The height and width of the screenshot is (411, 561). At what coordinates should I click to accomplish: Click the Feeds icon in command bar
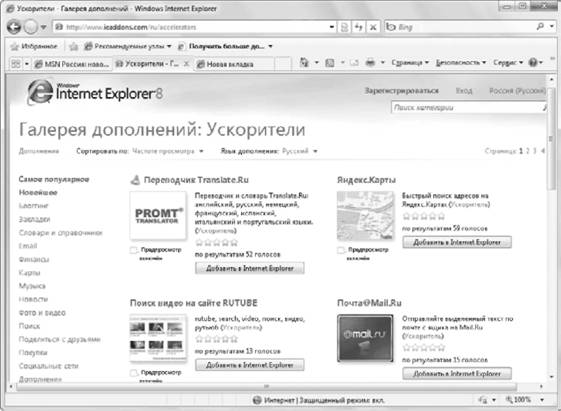coord(330,63)
